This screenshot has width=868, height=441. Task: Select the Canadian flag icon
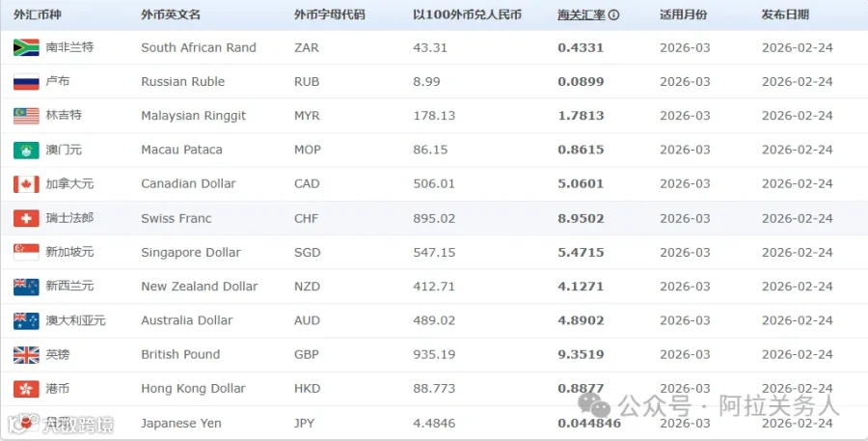tap(26, 184)
